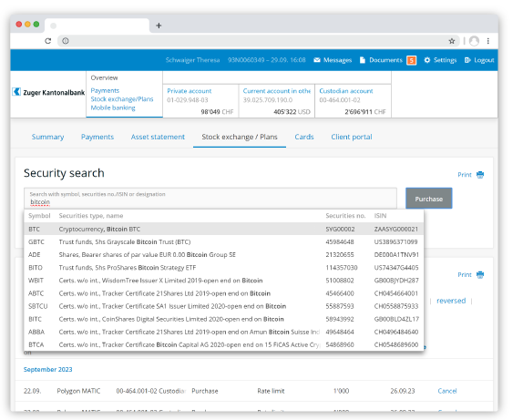Viewport: 523px width, 420px height.
Task: Select ADE Bitcoin Group SE result
Action: pos(224,254)
